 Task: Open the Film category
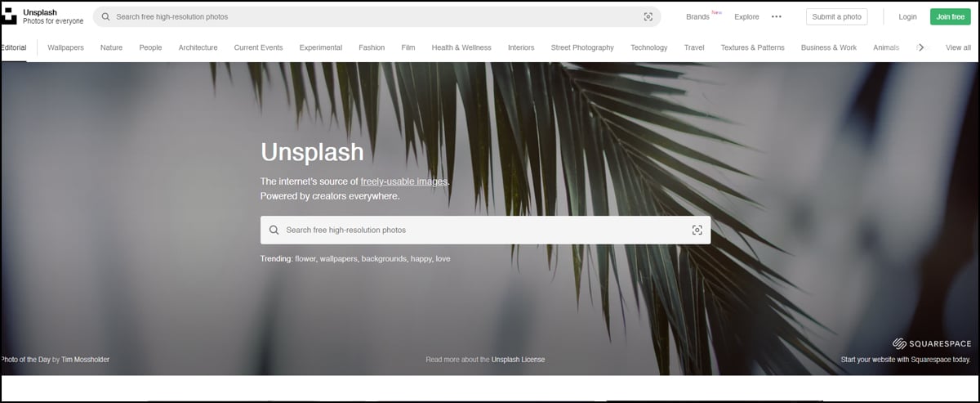coord(408,47)
